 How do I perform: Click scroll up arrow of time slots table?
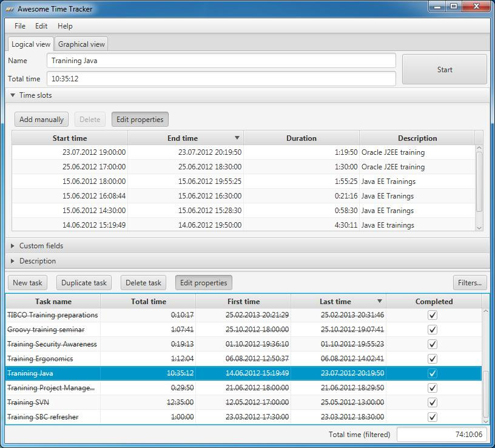(479, 148)
